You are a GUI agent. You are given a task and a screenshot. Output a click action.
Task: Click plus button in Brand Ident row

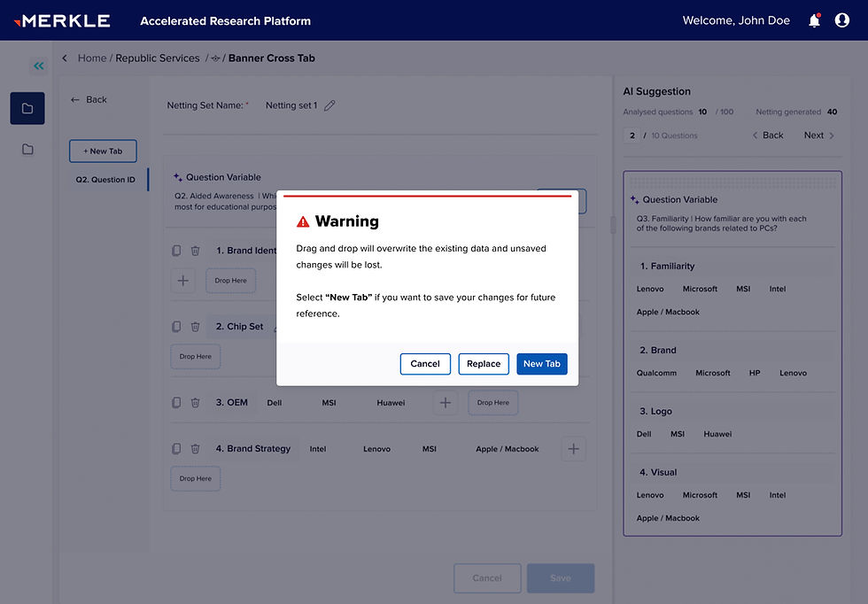(x=182, y=281)
